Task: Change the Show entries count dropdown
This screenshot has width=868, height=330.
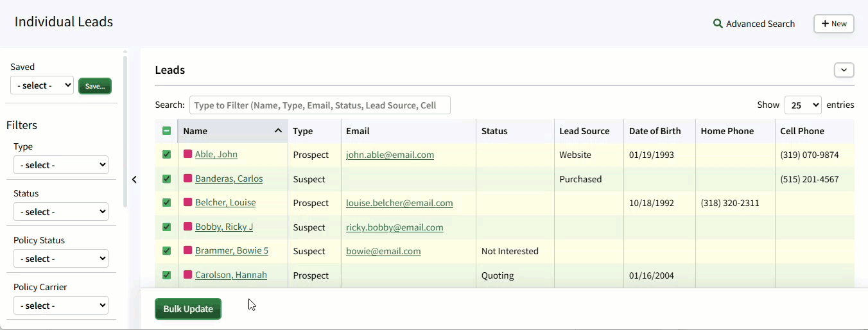Action: [x=803, y=105]
